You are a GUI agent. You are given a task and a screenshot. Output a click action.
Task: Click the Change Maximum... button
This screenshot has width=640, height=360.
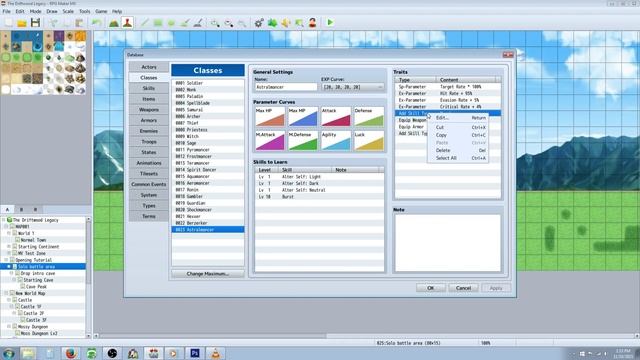(208, 273)
